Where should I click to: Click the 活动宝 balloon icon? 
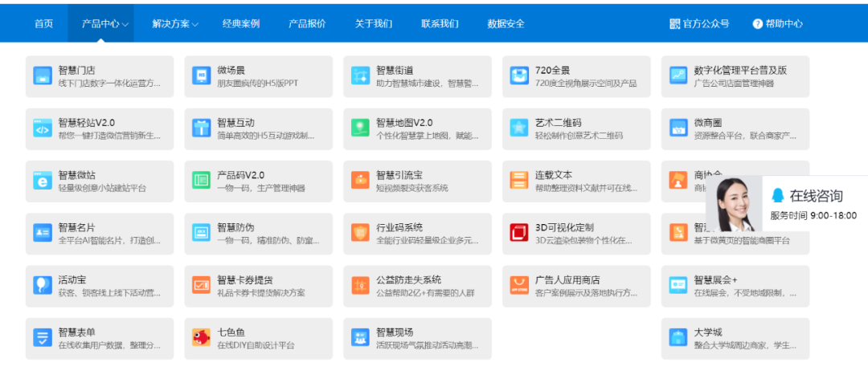[x=42, y=286]
